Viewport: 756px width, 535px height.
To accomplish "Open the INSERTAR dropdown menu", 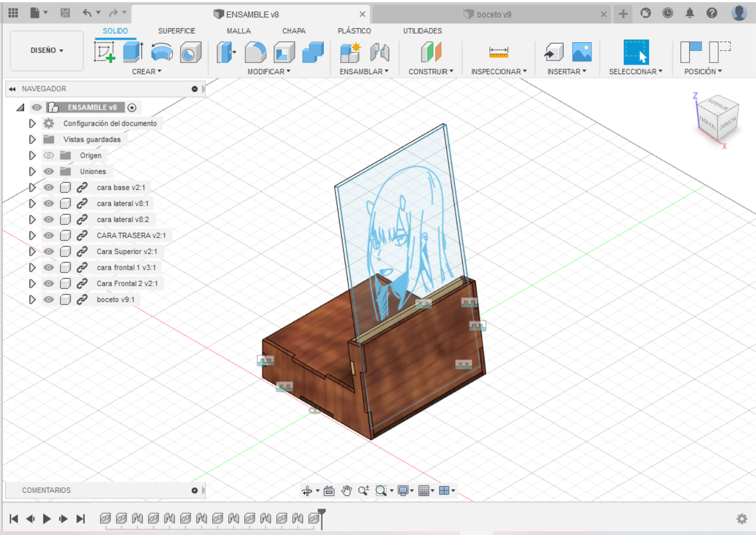I will tap(566, 72).
